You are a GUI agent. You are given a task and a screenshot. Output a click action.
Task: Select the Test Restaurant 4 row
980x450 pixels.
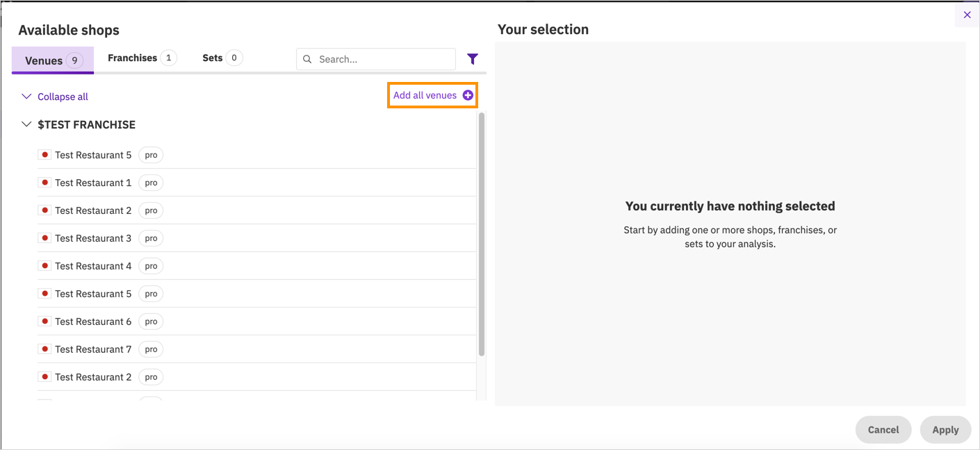(256, 266)
